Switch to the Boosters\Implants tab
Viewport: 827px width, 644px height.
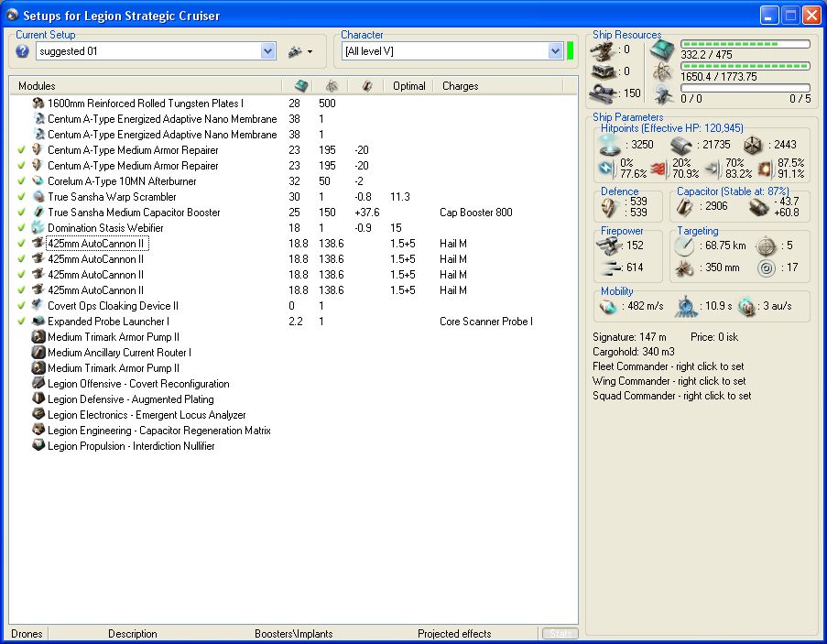click(x=294, y=633)
